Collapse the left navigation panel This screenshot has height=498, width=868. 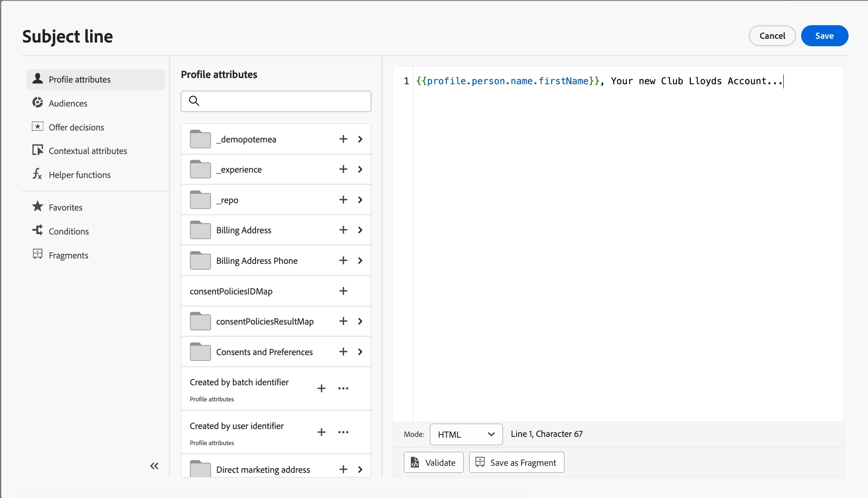click(x=154, y=466)
